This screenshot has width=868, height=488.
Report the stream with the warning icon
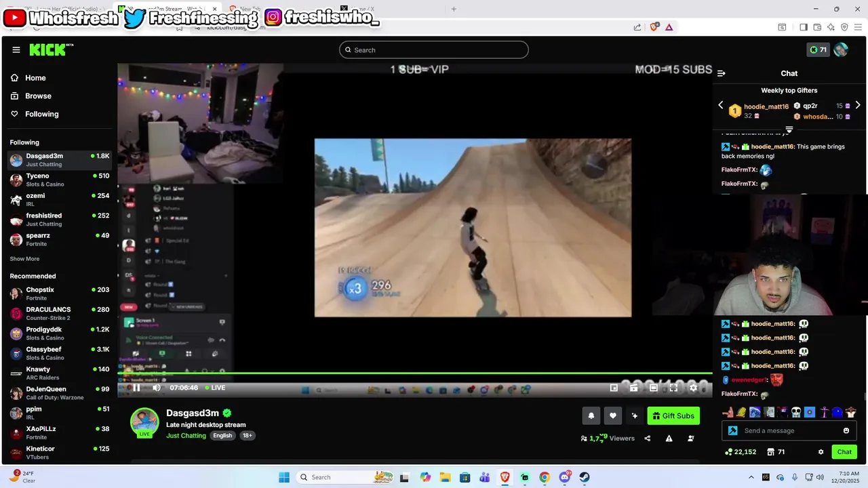pyautogui.click(x=669, y=439)
